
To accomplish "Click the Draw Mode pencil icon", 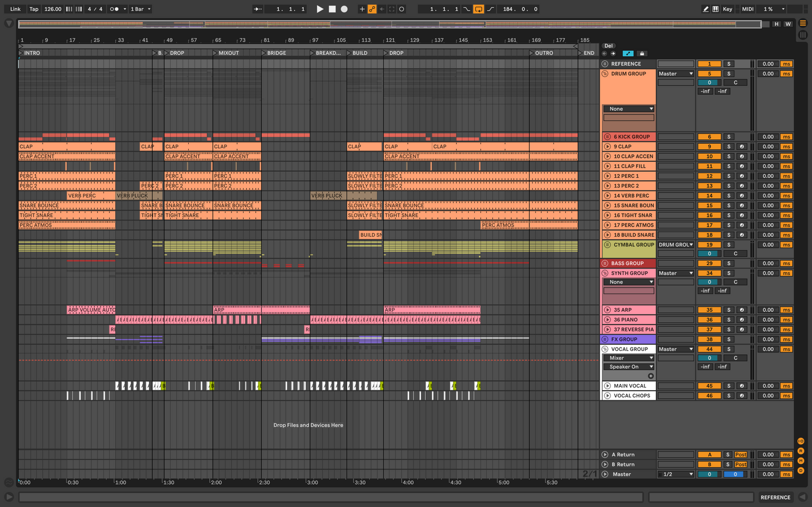I will point(706,9).
